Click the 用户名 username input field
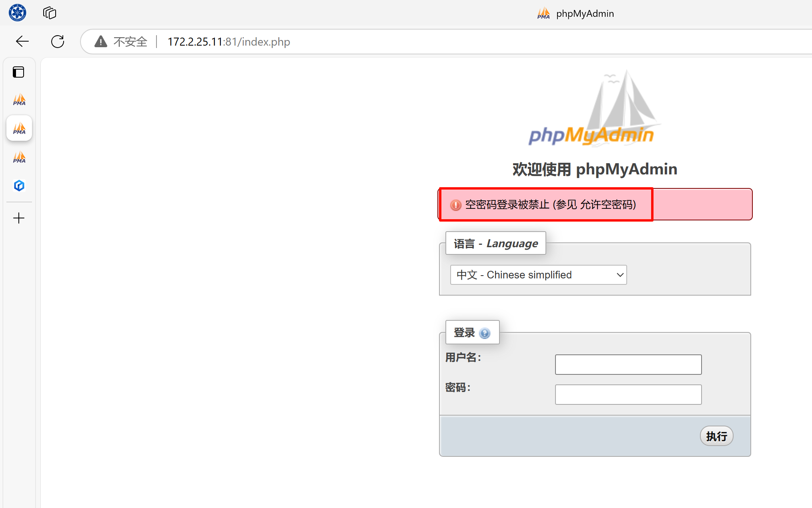Image resolution: width=812 pixels, height=508 pixels. pyautogui.click(x=628, y=364)
